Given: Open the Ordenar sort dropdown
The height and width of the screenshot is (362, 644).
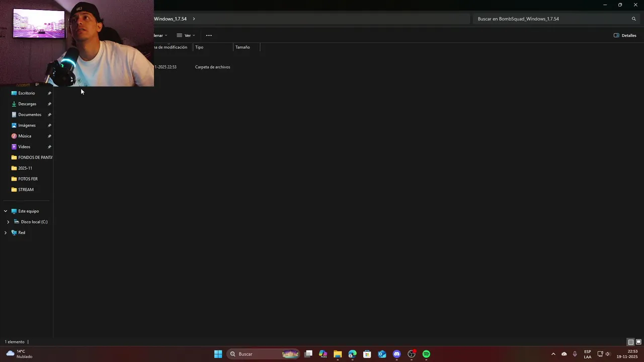Looking at the screenshot, I should pyautogui.click(x=160, y=35).
